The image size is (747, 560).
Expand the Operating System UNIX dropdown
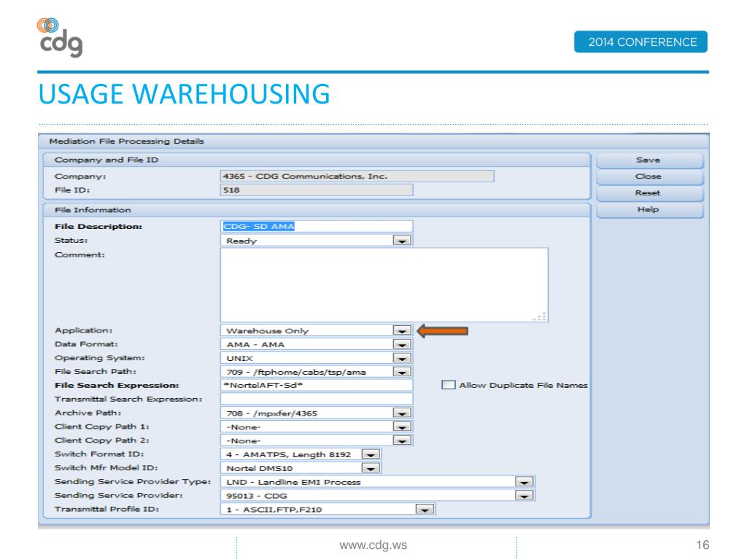402,358
